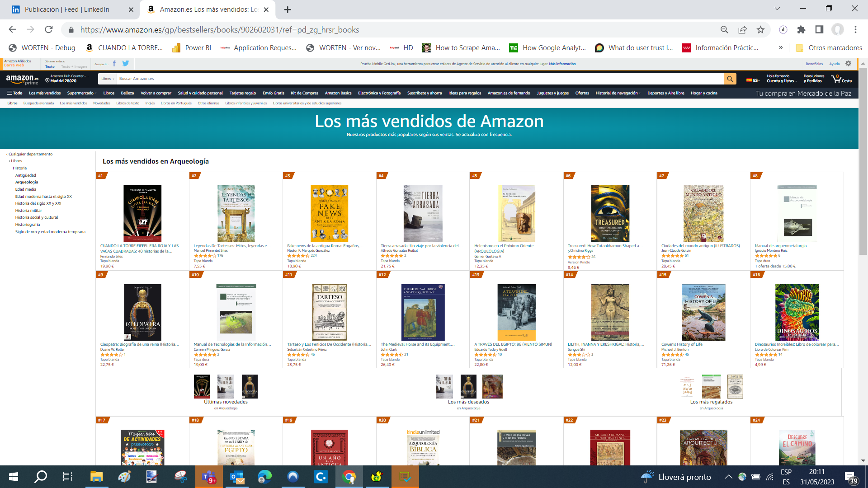Reload the current page

click(x=48, y=30)
